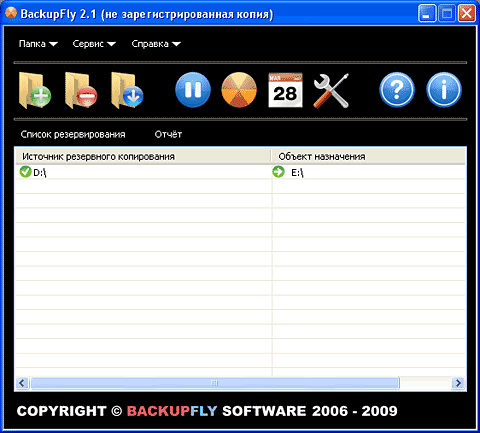Screen dimensions: 480x433
Task: Minimize the BackupFly window
Action: click(x=427, y=14)
